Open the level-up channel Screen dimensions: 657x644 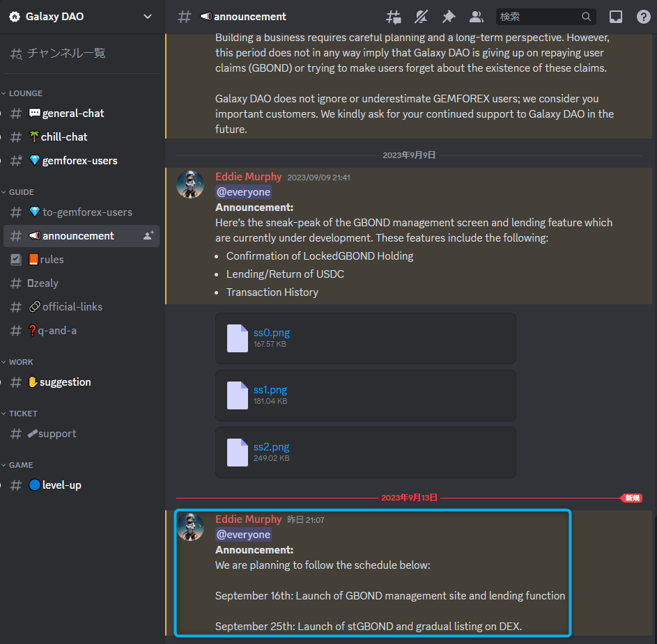coord(82,485)
